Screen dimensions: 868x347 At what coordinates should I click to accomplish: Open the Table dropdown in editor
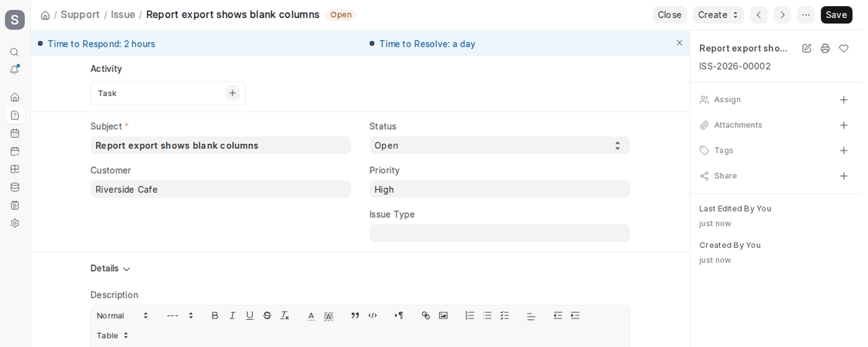[x=112, y=335]
